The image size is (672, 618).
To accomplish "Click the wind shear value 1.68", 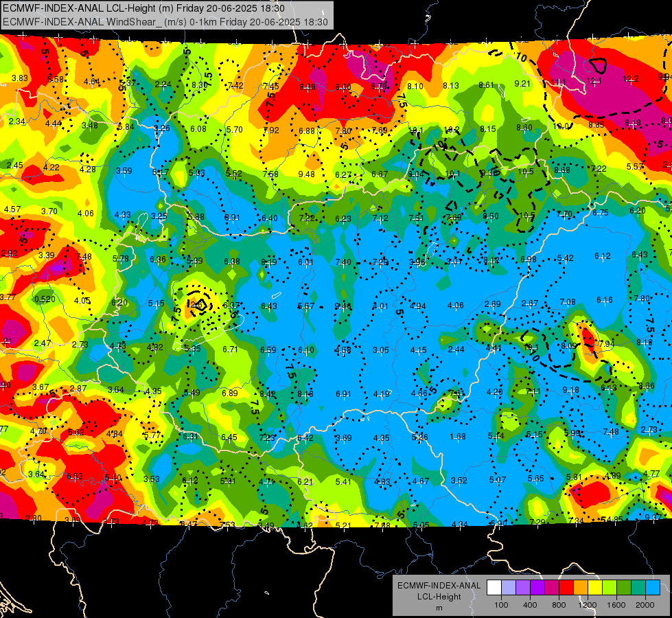I will pyautogui.click(x=458, y=437).
